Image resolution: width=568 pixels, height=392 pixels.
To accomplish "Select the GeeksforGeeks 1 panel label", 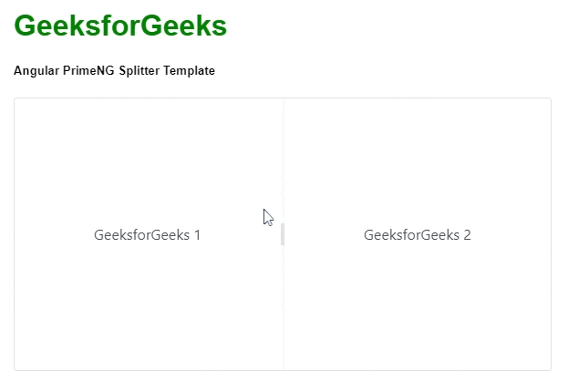I will click(x=147, y=235).
